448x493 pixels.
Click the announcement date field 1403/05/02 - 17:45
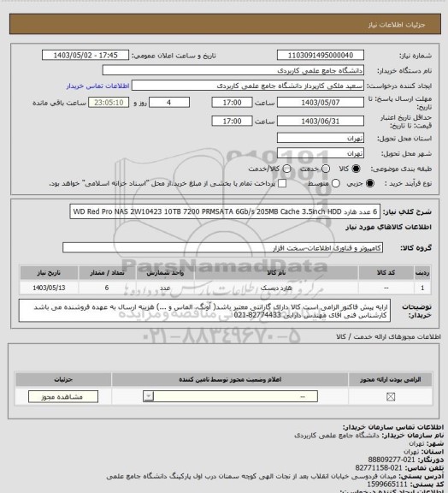coord(85,55)
